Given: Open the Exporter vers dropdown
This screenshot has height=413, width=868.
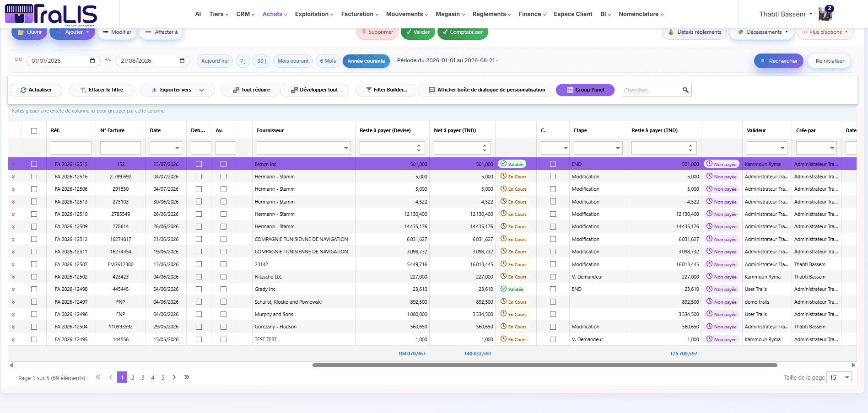Looking at the screenshot, I should pyautogui.click(x=178, y=90).
